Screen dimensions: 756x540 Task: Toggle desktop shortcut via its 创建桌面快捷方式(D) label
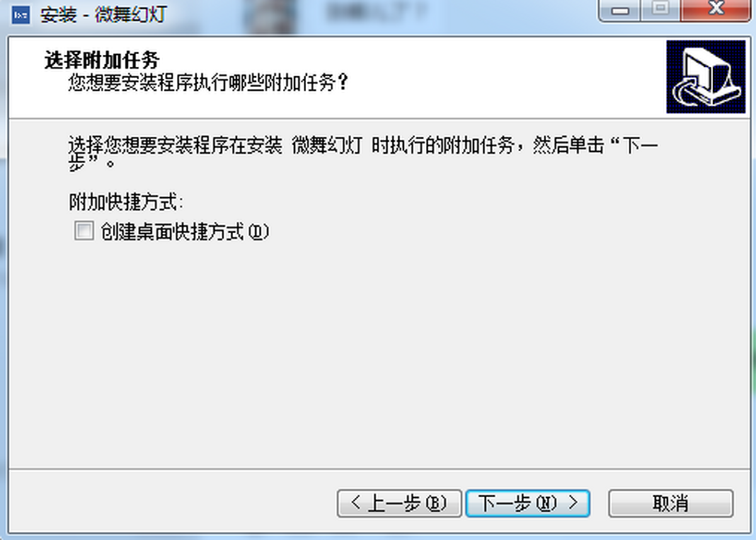[x=185, y=232]
